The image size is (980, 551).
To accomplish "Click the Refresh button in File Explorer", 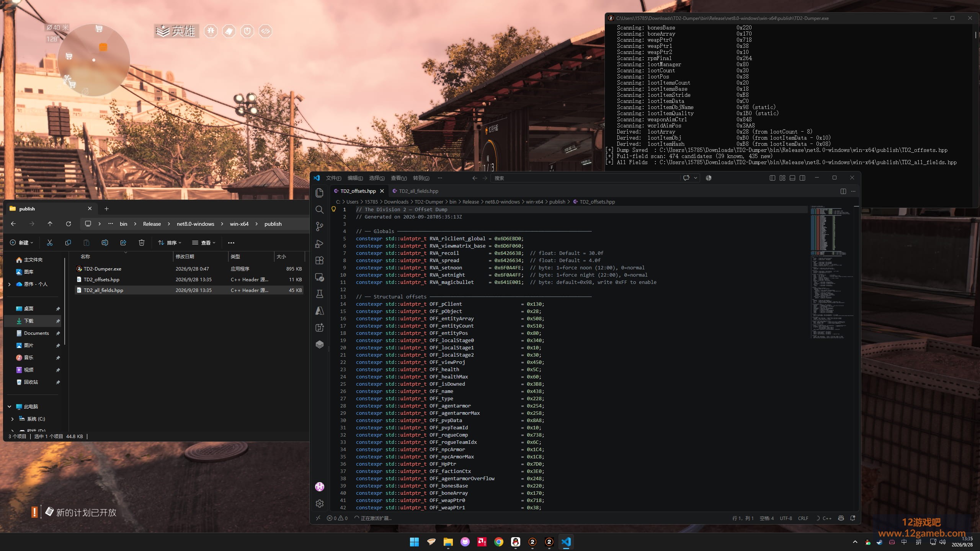I will coord(69,224).
